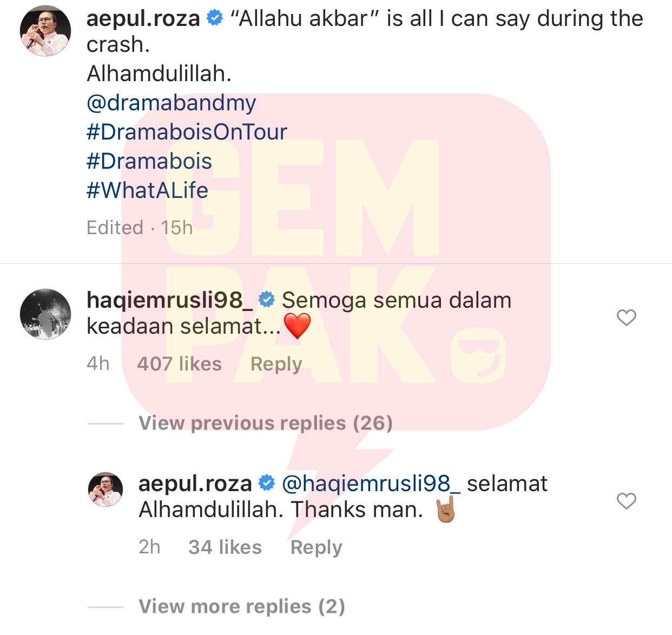Open the @dramabandmy mention
The width and height of the screenshot is (672, 635).
(x=172, y=103)
